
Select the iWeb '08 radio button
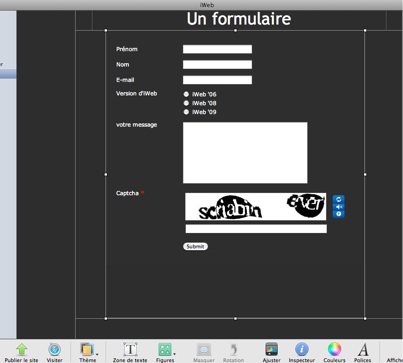[x=186, y=103]
